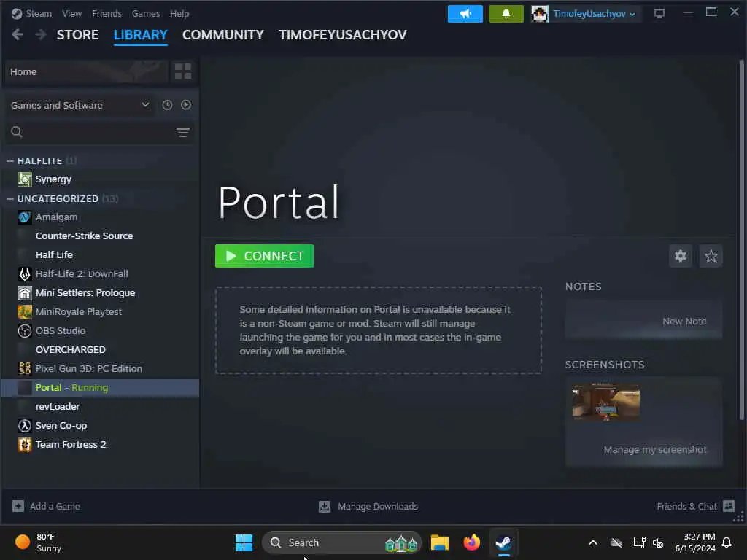This screenshot has width=747, height=560.
Task: Open the notifications bell
Action: click(x=506, y=14)
